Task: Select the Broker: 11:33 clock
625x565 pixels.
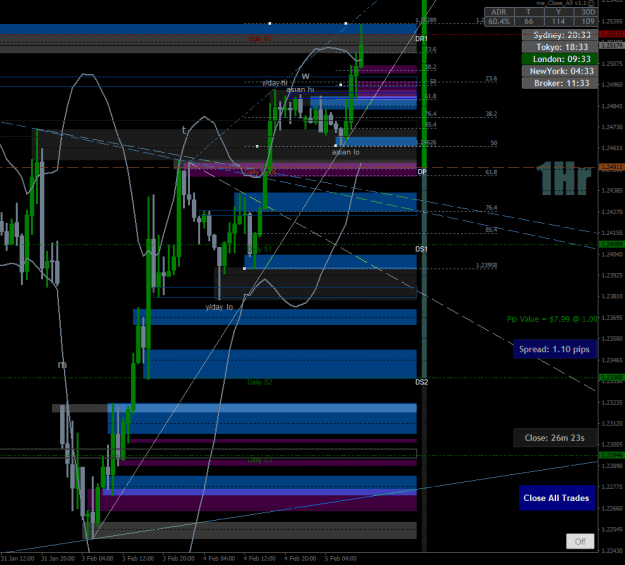Action: coord(560,83)
